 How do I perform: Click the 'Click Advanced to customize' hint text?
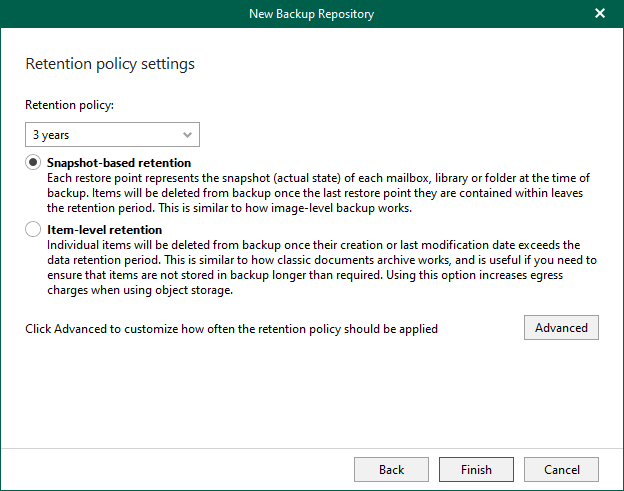coord(231,328)
